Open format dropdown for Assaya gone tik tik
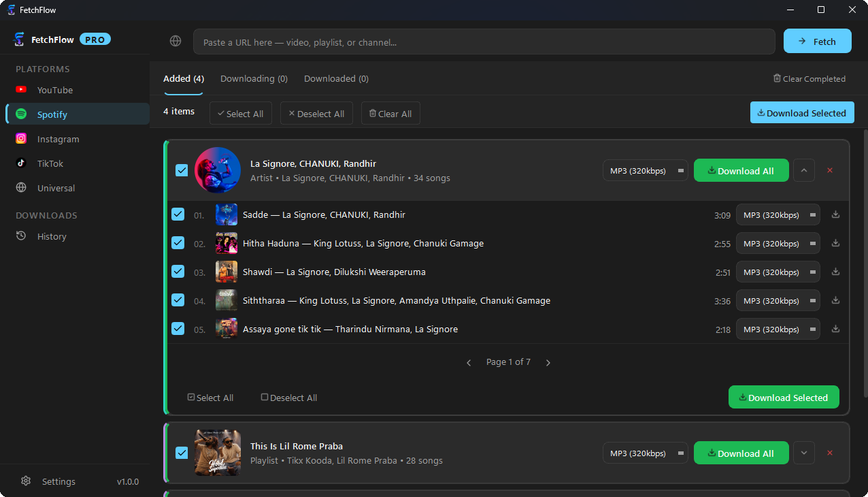Screen dimensions: 868x497 click(778, 329)
